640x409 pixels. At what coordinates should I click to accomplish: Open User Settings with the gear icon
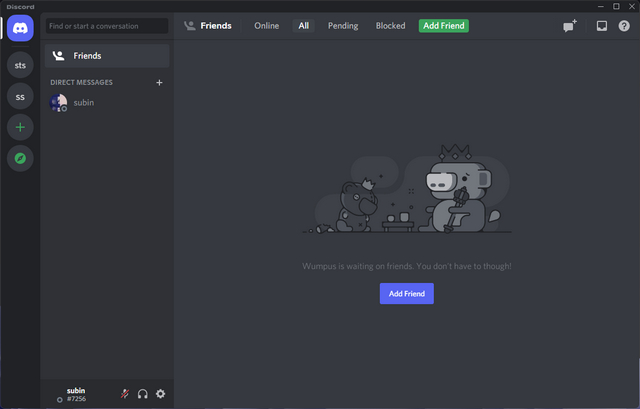tap(160, 393)
